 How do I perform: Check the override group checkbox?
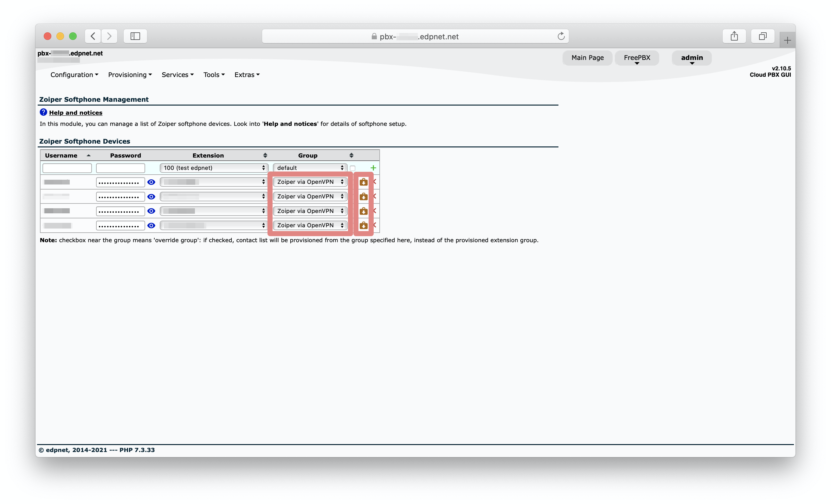[352, 168]
